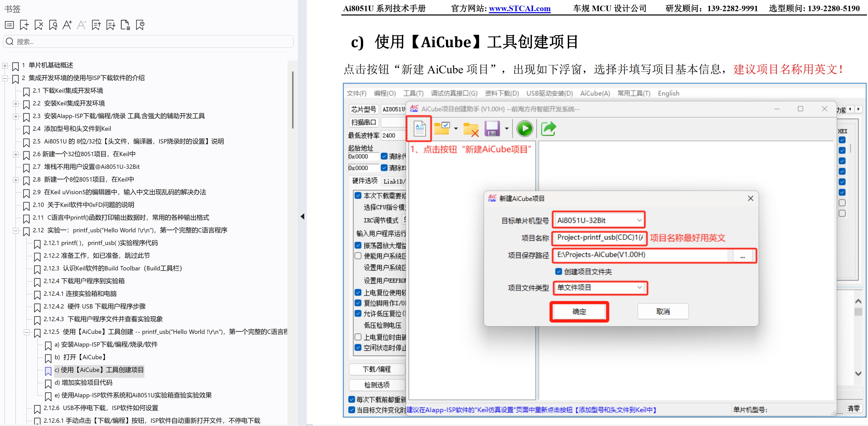Click the 下载/编程 button

coord(377,369)
